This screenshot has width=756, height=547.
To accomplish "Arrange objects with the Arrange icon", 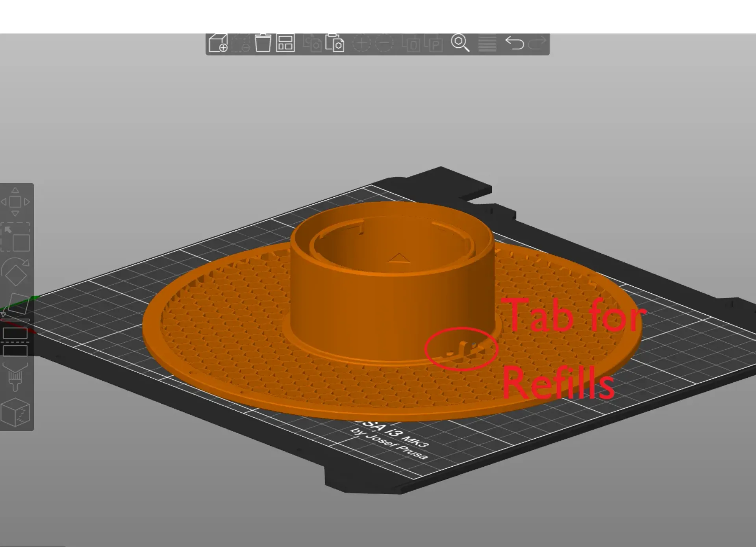I will pyautogui.click(x=285, y=43).
